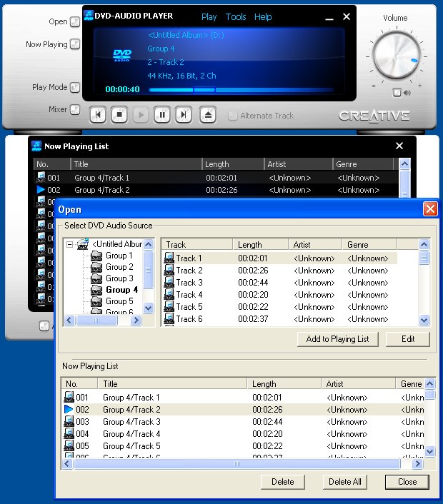The image size is (443, 504).
Task: Click the previous track button
Action: pos(98,115)
